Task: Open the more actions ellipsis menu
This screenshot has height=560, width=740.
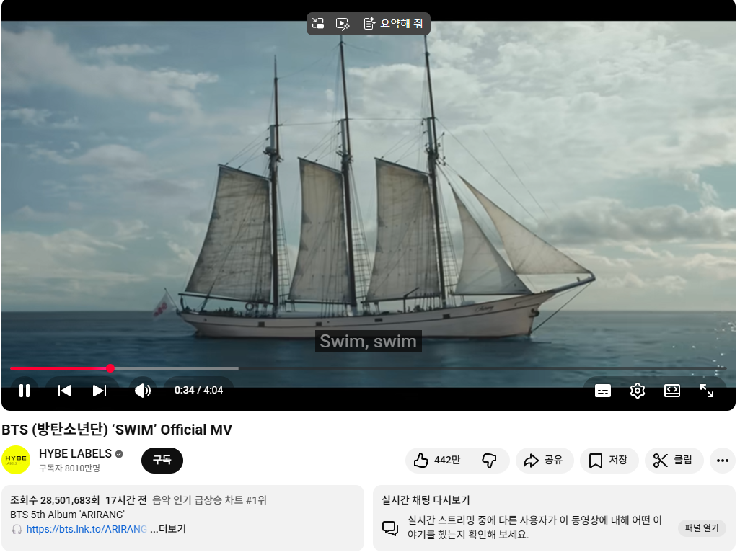Action: [x=723, y=460]
